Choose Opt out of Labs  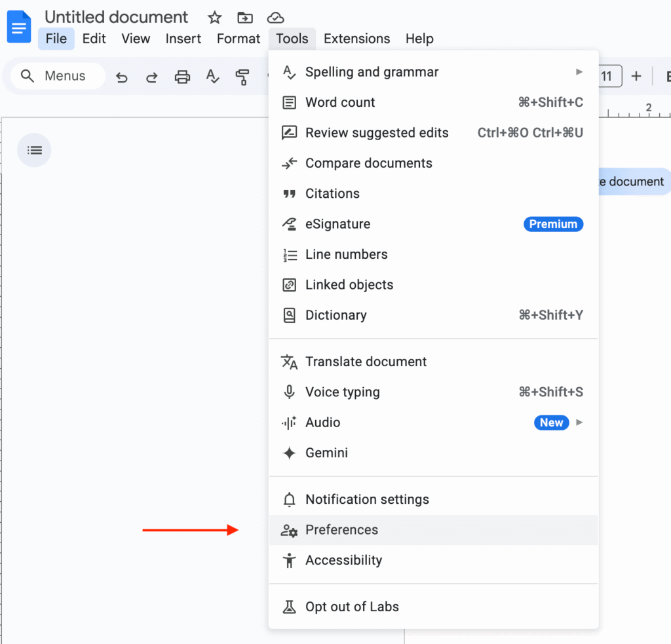352,607
